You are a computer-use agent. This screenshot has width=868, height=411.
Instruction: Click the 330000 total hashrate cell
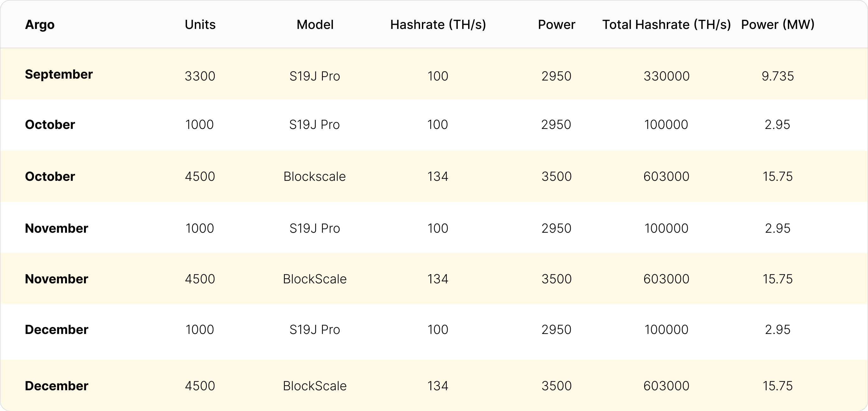click(666, 76)
